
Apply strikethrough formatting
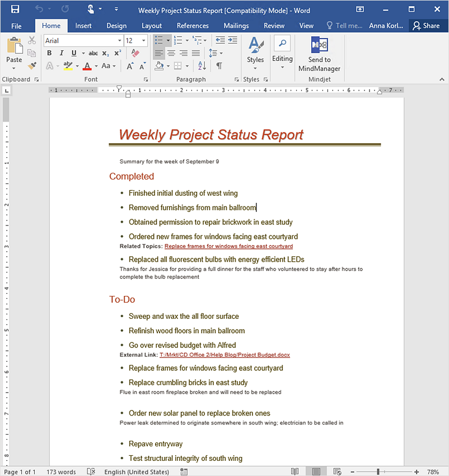pyautogui.click(x=93, y=53)
